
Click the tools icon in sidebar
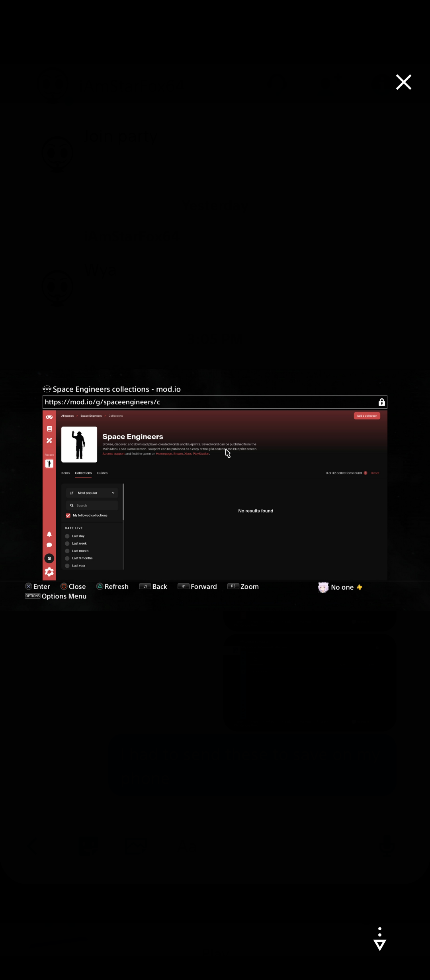point(49,441)
